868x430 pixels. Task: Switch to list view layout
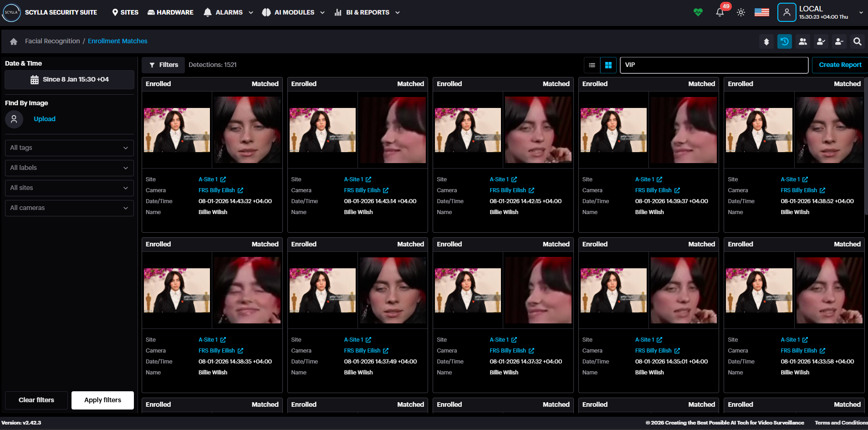(592, 65)
